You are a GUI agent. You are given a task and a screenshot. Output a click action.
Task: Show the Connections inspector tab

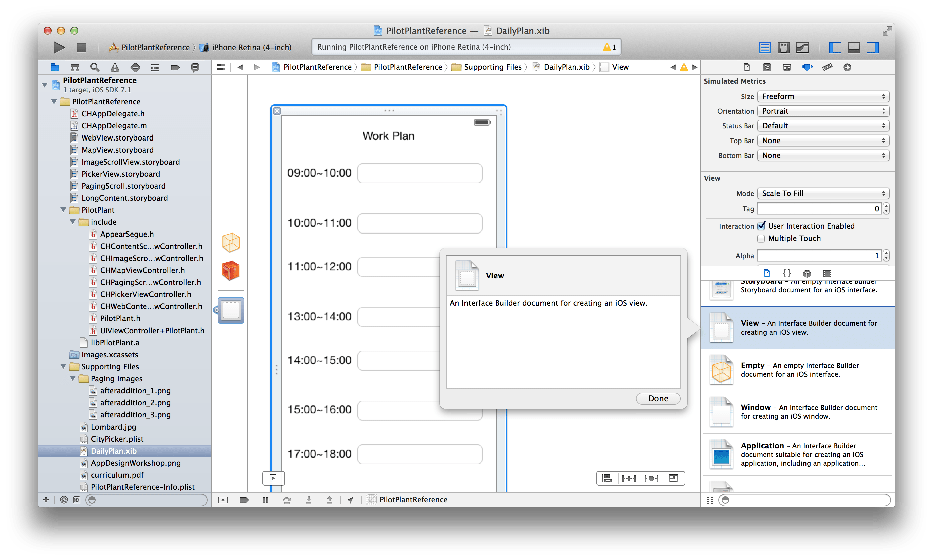847,67
